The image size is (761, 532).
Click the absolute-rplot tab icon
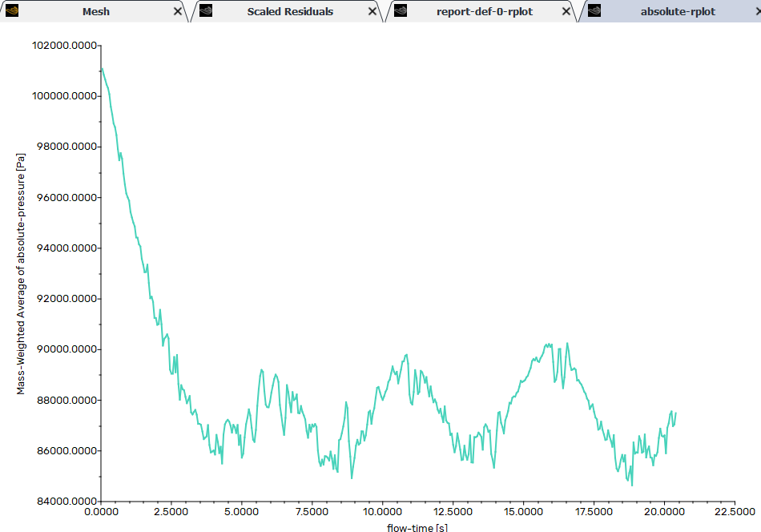point(594,11)
